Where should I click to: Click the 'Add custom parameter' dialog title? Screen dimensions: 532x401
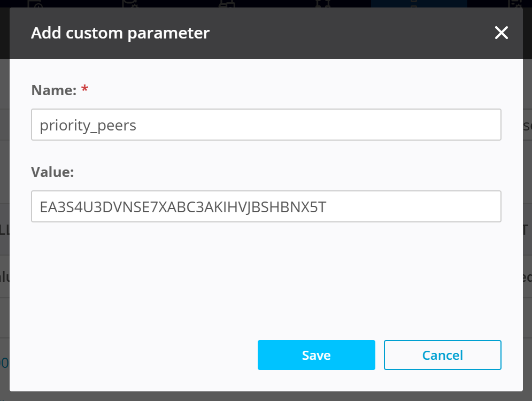120,33
